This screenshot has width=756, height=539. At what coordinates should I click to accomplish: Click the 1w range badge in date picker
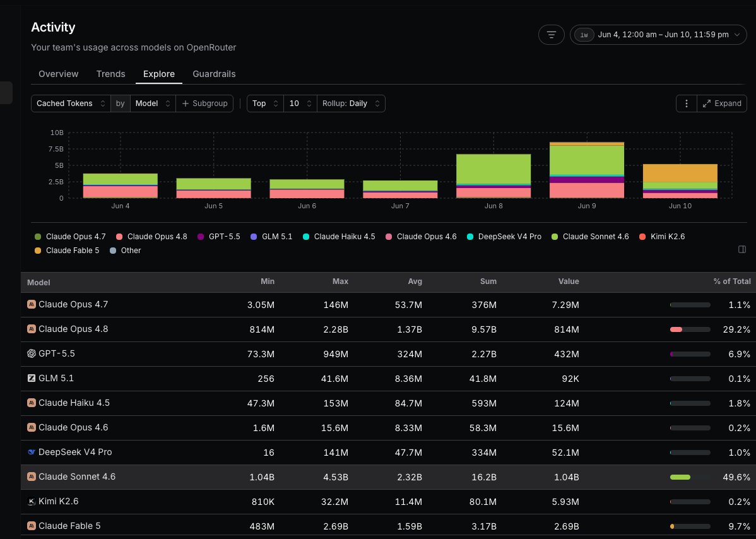coord(584,35)
